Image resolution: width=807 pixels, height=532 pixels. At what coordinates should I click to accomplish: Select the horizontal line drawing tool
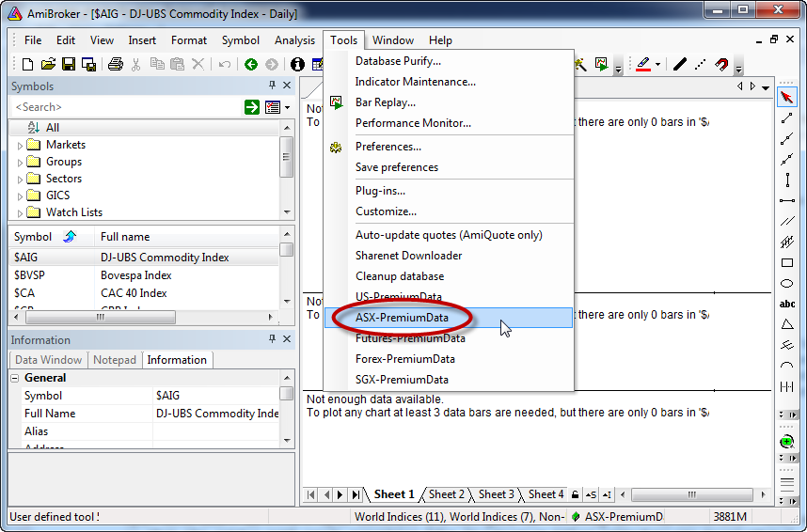click(x=787, y=200)
